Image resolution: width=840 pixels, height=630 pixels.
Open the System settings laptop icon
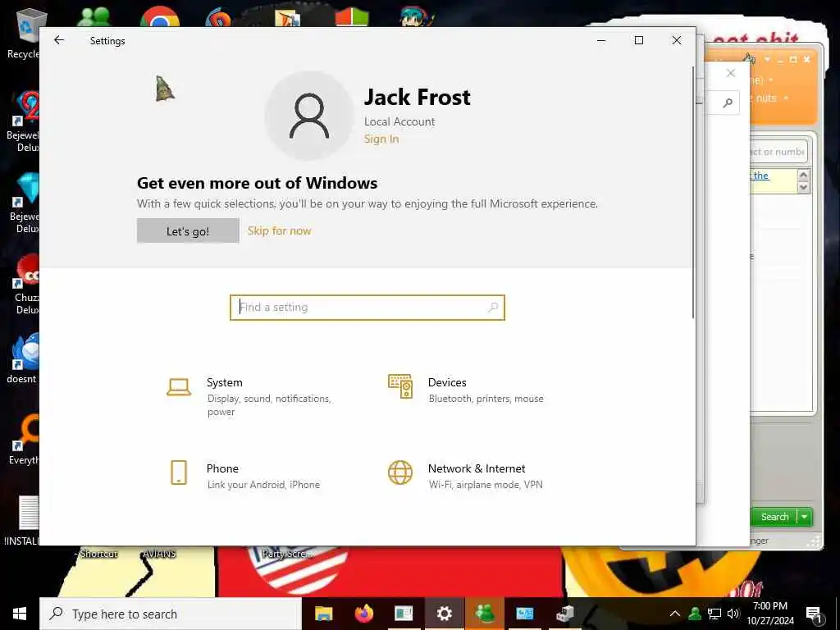[x=178, y=387]
